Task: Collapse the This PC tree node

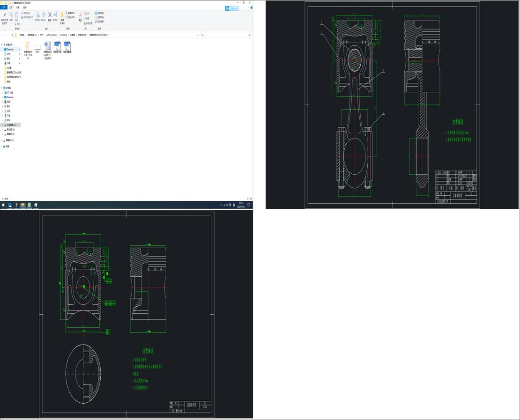Action: tap(2, 88)
